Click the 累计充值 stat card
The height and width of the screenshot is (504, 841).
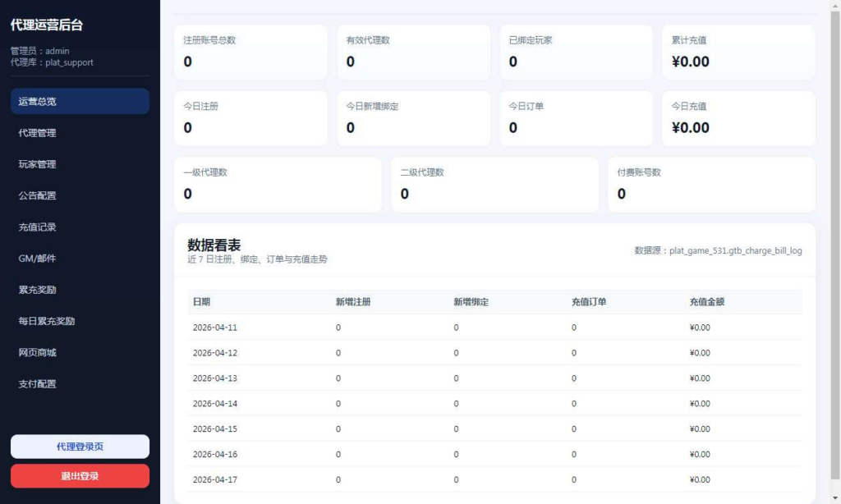tap(738, 52)
